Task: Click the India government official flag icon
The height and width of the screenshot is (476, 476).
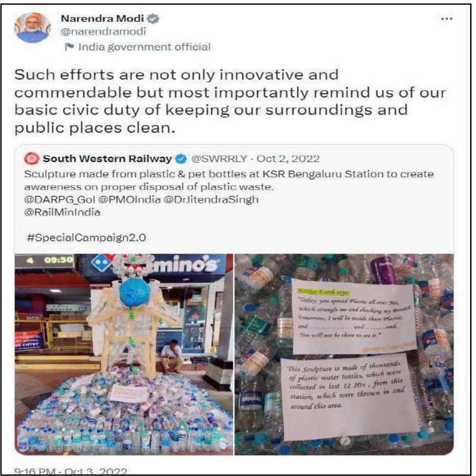Action: [70, 47]
